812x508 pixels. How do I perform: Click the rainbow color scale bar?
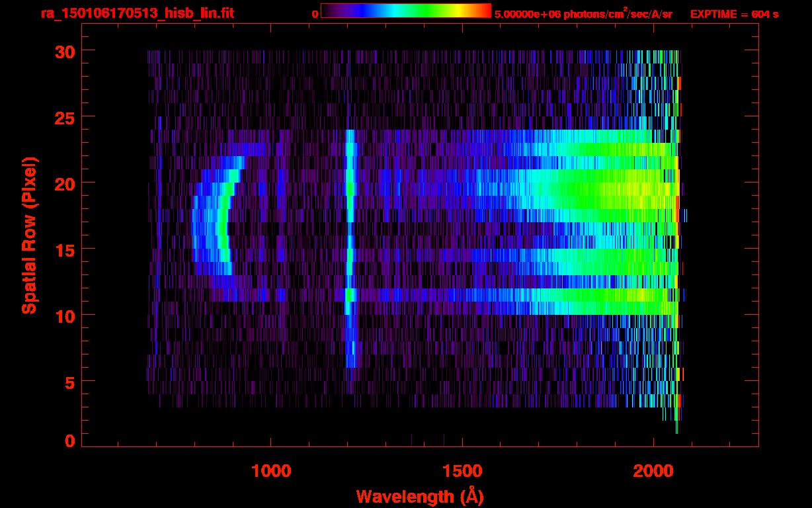coord(405,11)
